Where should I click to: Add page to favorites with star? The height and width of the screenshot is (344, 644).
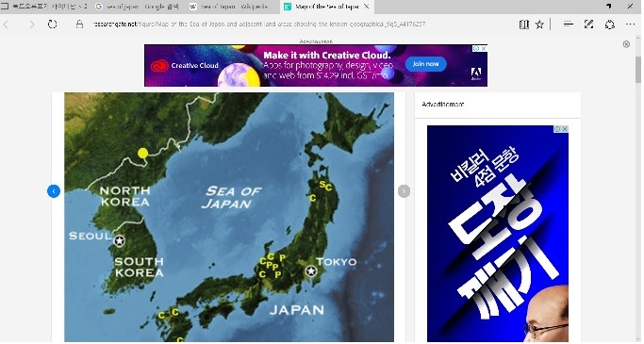coord(540,25)
